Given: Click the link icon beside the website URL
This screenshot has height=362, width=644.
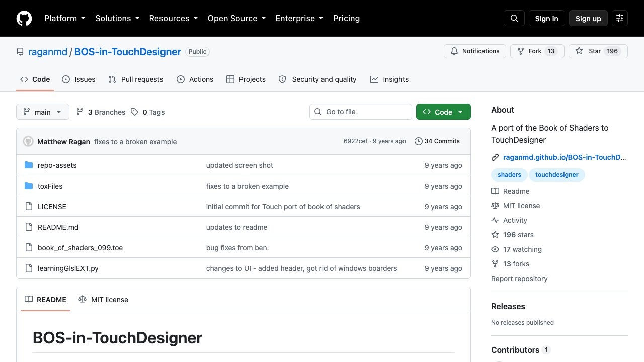Looking at the screenshot, I should coord(495,157).
